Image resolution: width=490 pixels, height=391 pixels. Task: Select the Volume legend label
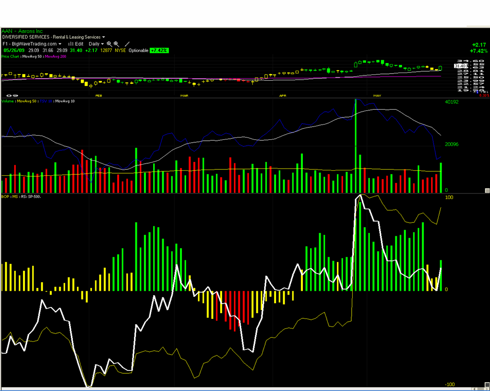pyautogui.click(x=8, y=101)
